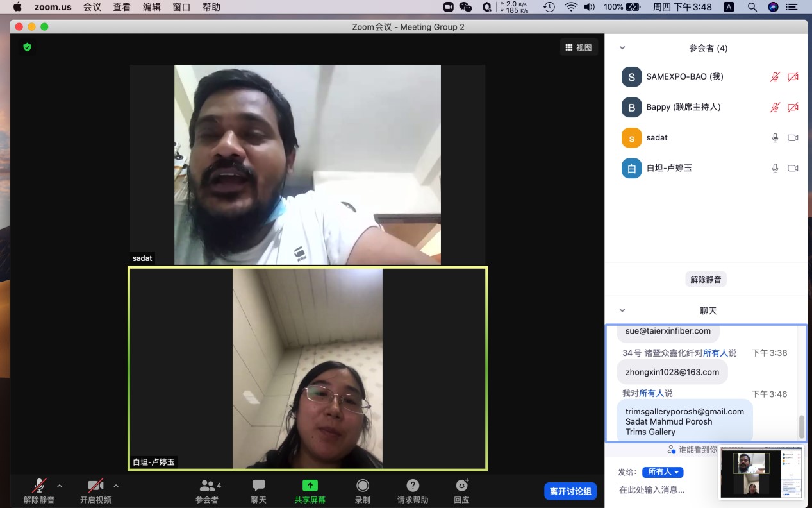Turn on camera with start video button
812x508 pixels.
tap(95, 486)
